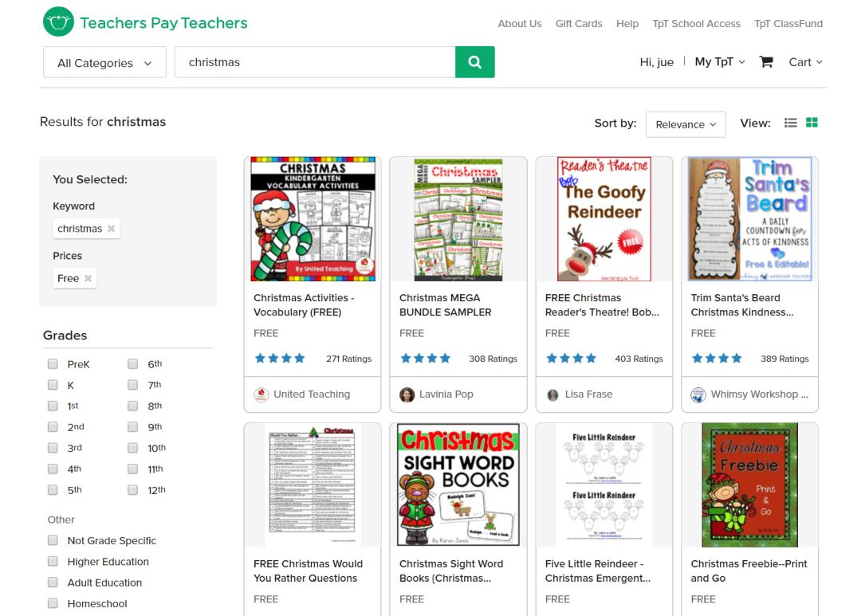
Task: Open Trim Santa's Beard Christmas Kindness title
Action: coord(742,304)
